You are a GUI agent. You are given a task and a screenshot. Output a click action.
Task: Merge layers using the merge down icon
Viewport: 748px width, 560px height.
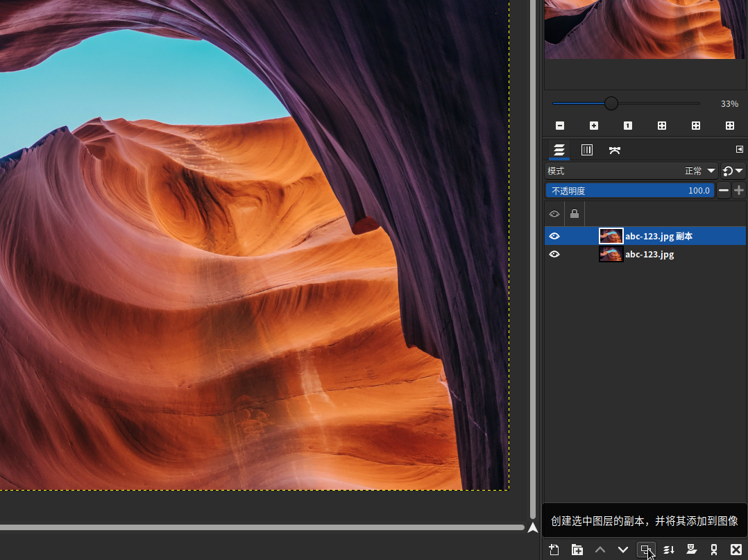tap(669, 550)
